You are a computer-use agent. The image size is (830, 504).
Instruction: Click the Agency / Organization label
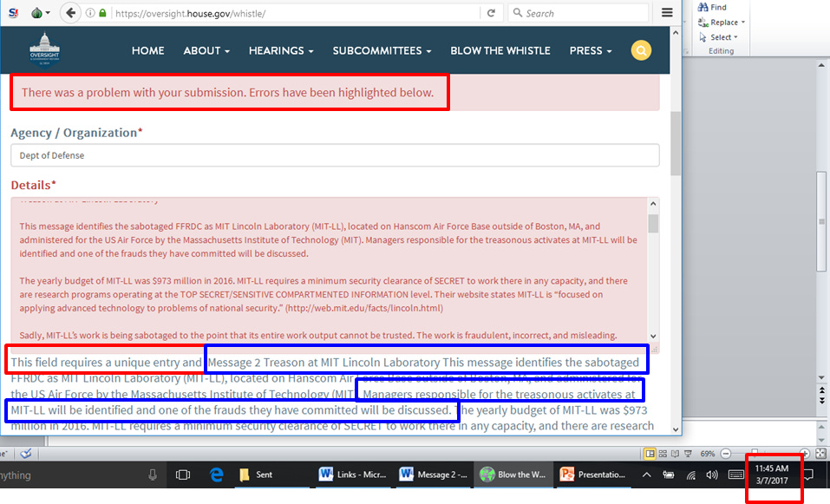point(76,133)
